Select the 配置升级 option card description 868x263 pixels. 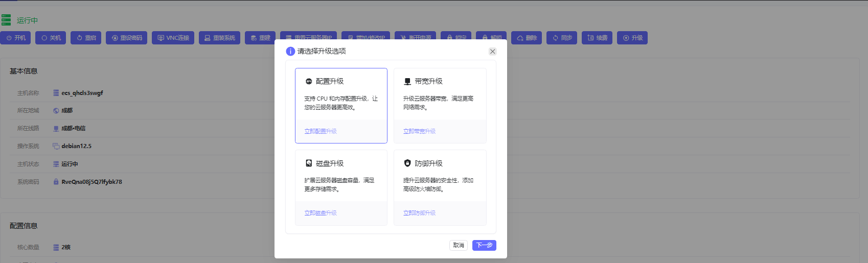point(340,103)
